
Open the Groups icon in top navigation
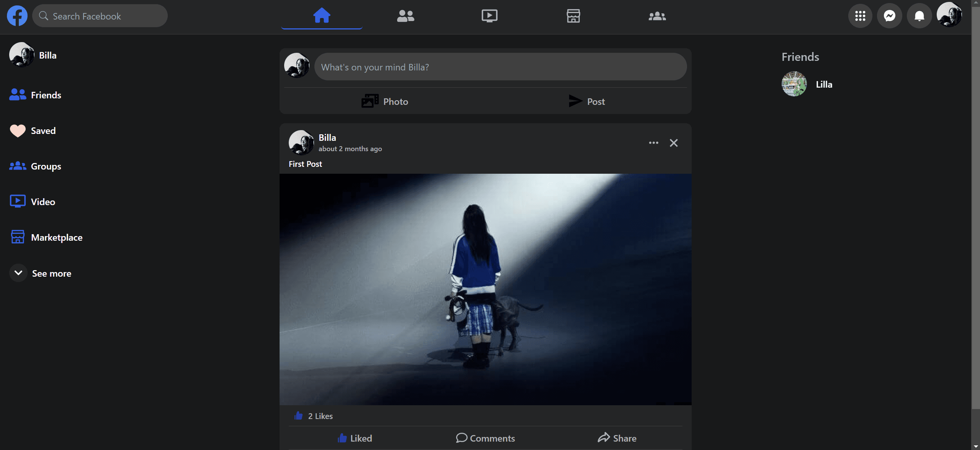(x=657, y=16)
